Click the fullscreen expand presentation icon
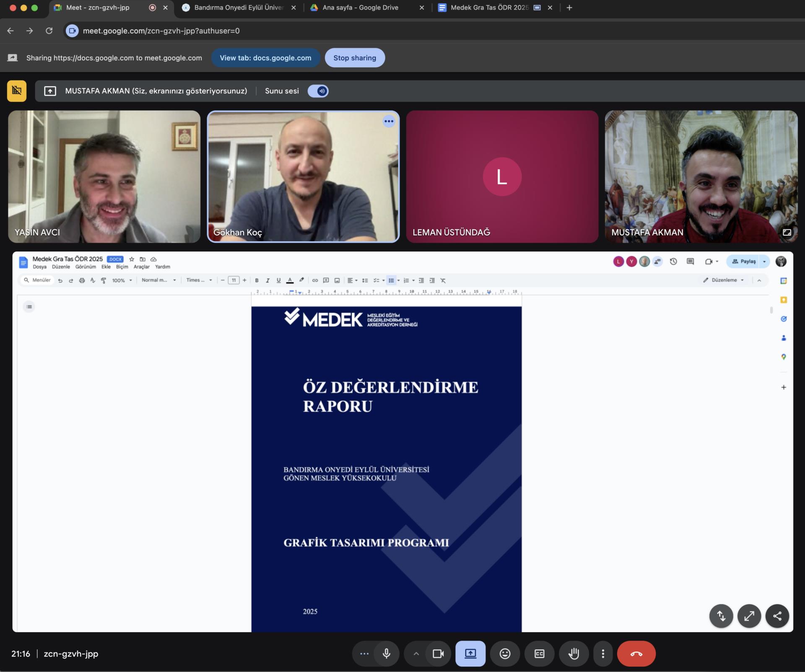The height and width of the screenshot is (672, 805). pyautogui.click(x=749, y=616)
